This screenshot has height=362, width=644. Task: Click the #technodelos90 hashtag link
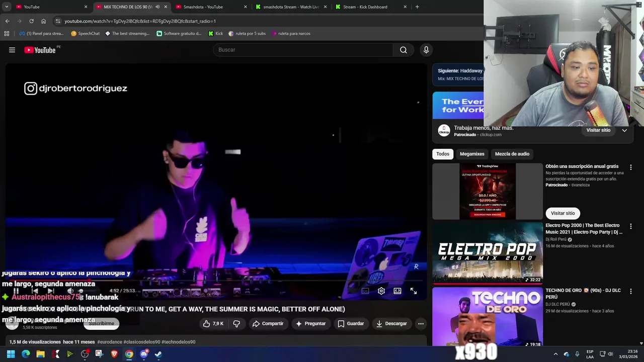click(x=178, y=342)
